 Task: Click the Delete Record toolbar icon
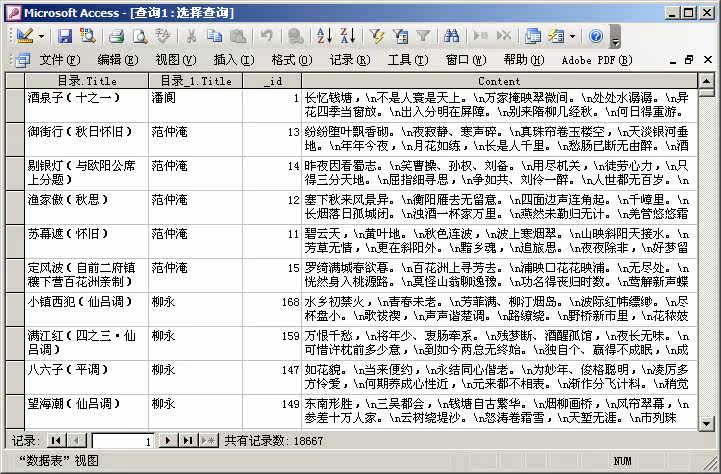[504, 36]
